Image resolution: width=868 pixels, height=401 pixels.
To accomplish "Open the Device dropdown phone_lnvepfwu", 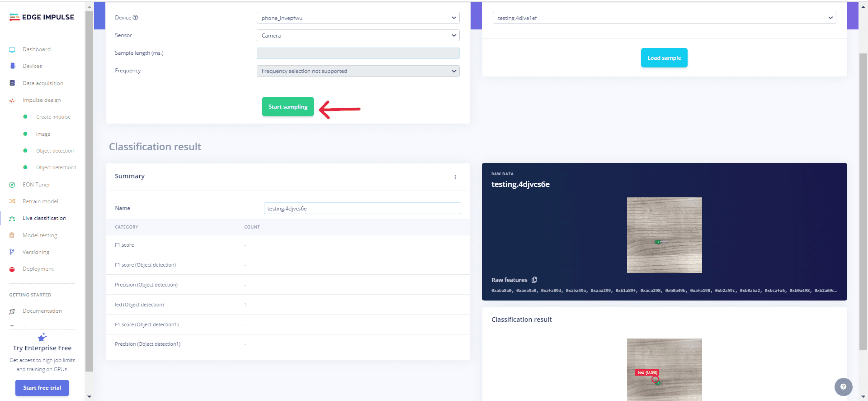I will coord(358,18).
